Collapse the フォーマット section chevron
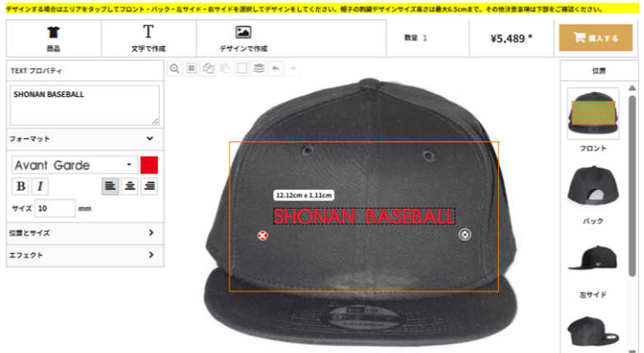The width and height of the screenshot is (644, 353). click(x=150, y=139)
